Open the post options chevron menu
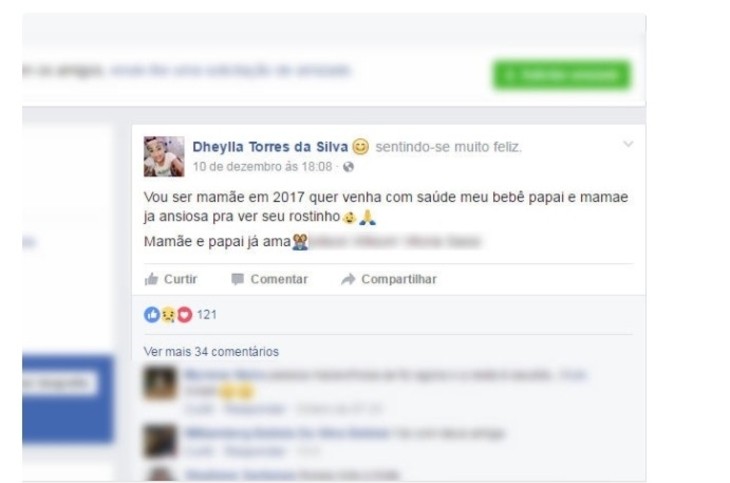The image size is (730, 483). click(628, 144)
